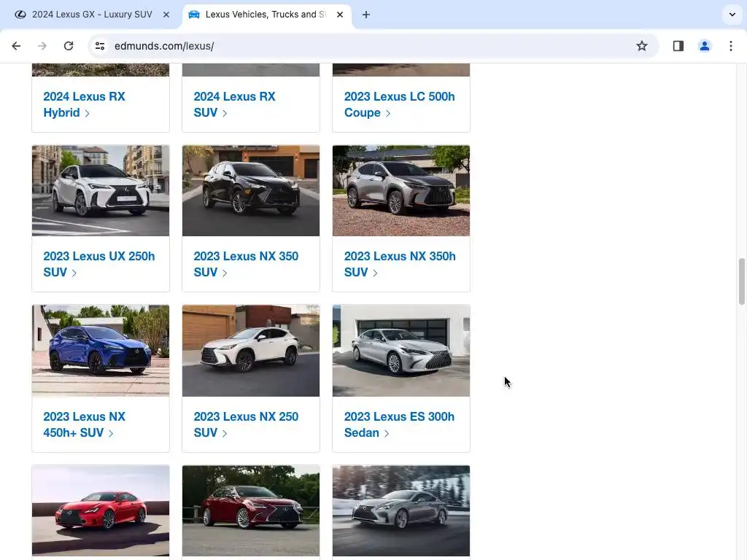Open the 2023 Lexus NX 250 SUV link
The height and width of the screenshot is (560, 747).
(x=246, y=424)
